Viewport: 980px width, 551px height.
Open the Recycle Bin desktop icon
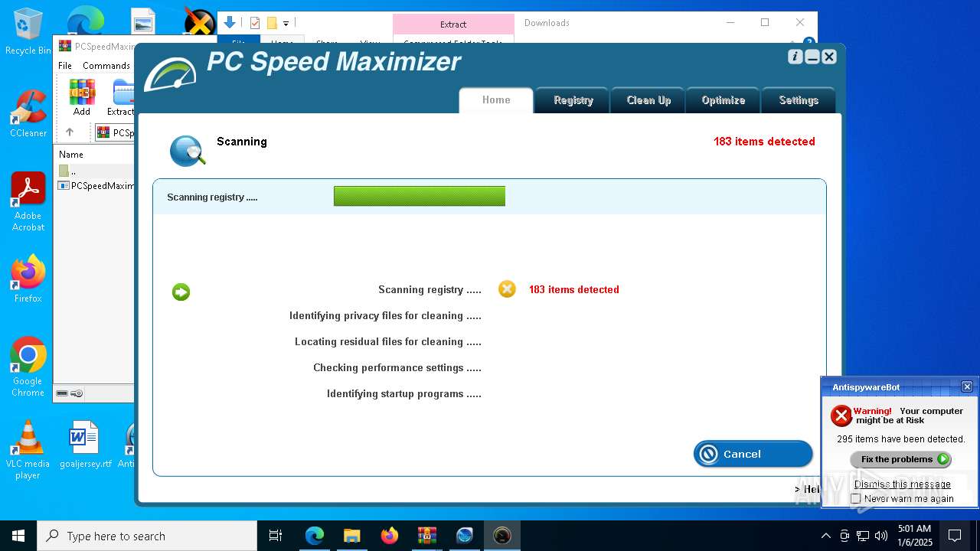[x=28, y=32]
